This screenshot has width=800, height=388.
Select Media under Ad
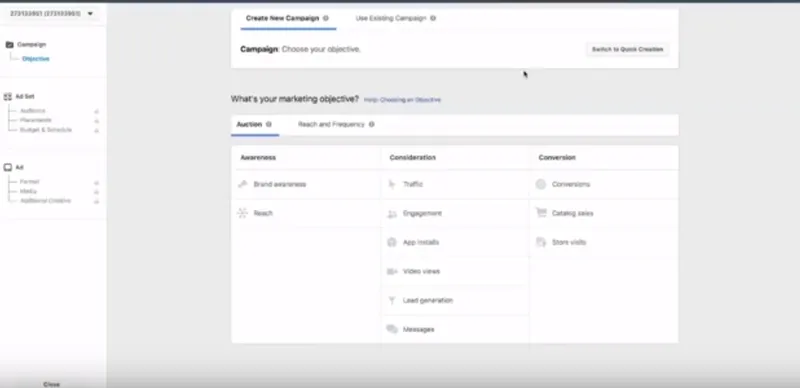click(x=29, y=191)
